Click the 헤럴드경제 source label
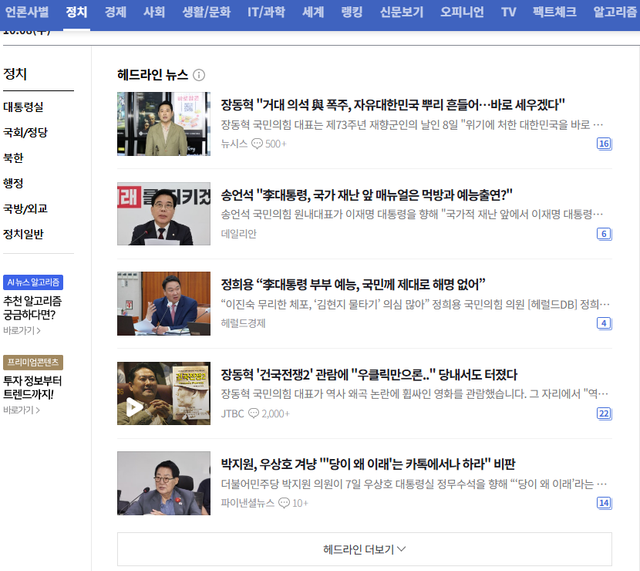This screenshot has width=640, height=571. (243, 323)
